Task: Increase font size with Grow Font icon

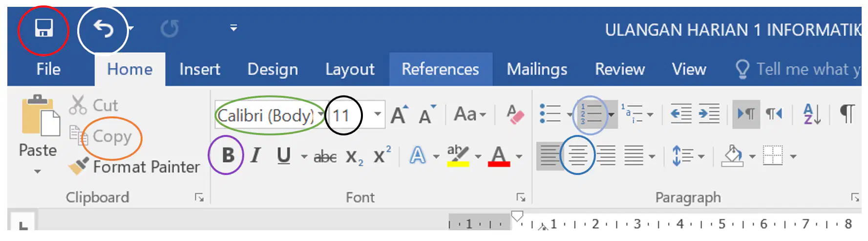Action: (399, 115)
